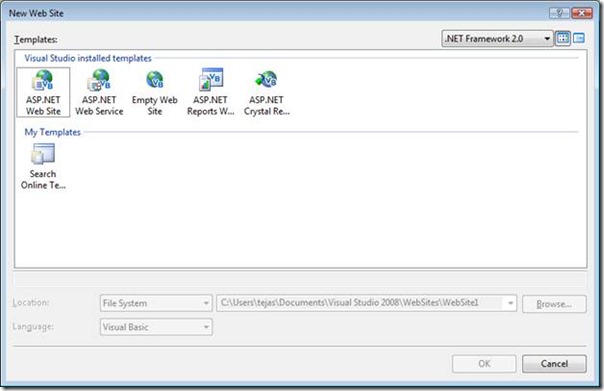Viewport: 604px width, 391px height.
Task: Open the Visual Basic language dropdown
Action: point(156,327)
